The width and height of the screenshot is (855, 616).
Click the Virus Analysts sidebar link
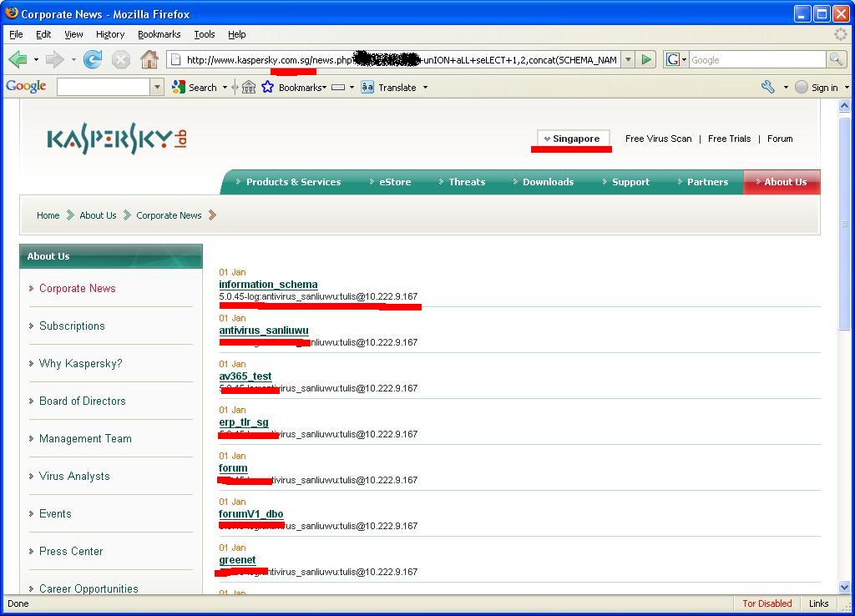pos(74,477)
